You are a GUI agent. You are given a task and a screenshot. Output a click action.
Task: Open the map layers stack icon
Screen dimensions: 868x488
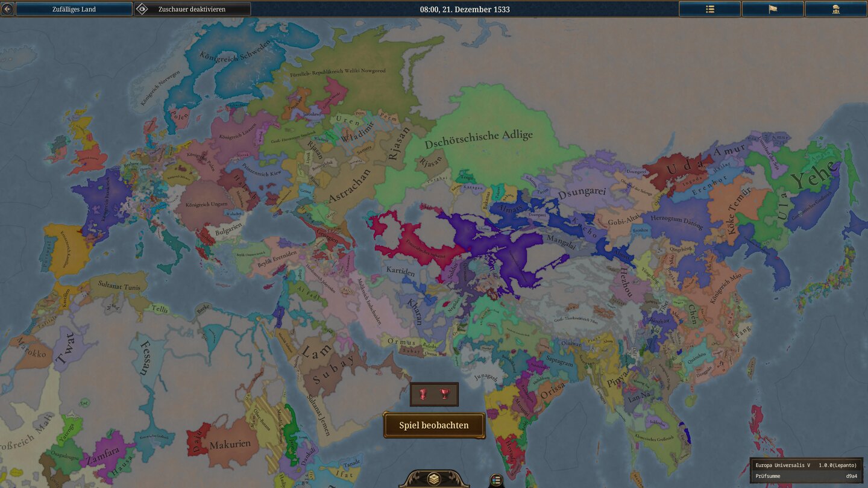[433, 479]
